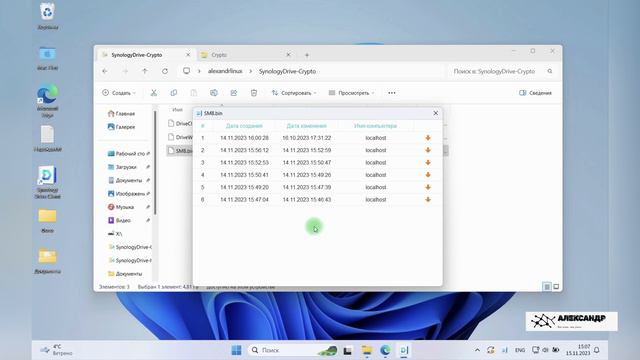Image resolution: width=640 pixels, height=360 pixels.
Task: Open 'Галерея' in navigation pane
Action: point(121,127)
